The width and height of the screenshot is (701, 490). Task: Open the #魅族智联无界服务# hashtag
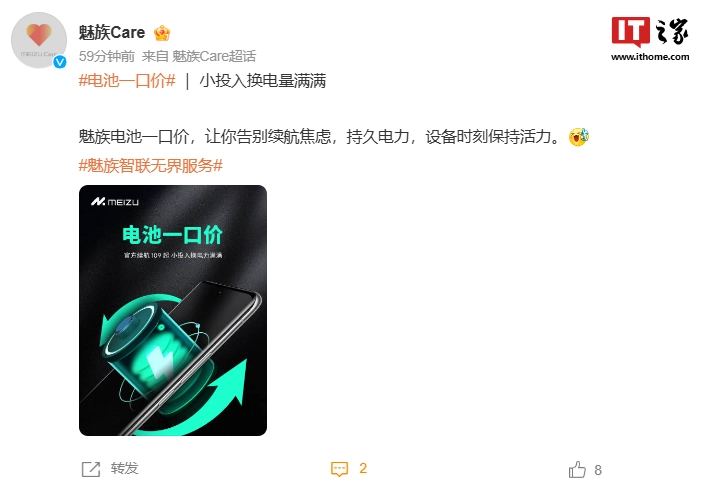click(x=151, y=166)
